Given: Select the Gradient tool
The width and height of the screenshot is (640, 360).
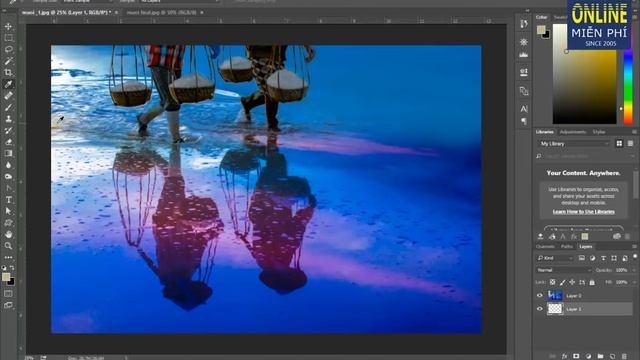Looking at the screenshot, I should [8, 153].
